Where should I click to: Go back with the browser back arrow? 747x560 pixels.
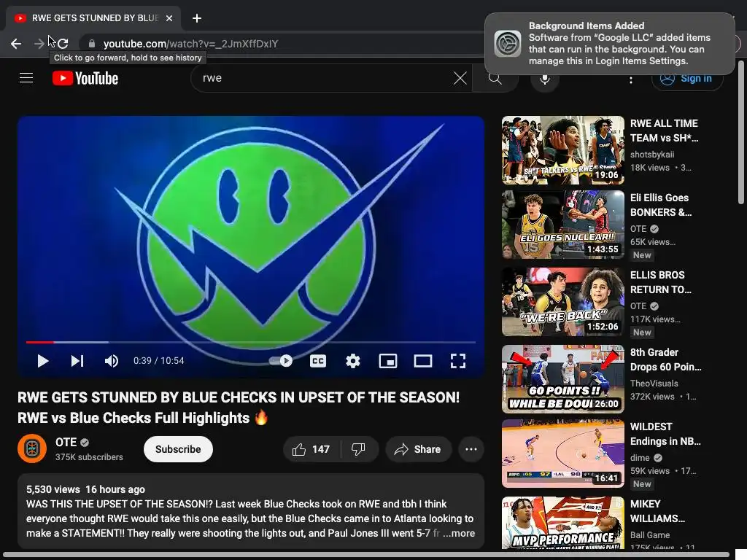tap(16, 44)
